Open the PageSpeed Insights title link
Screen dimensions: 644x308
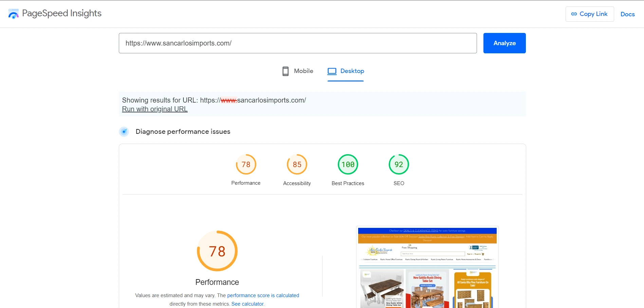click(61, 13)
